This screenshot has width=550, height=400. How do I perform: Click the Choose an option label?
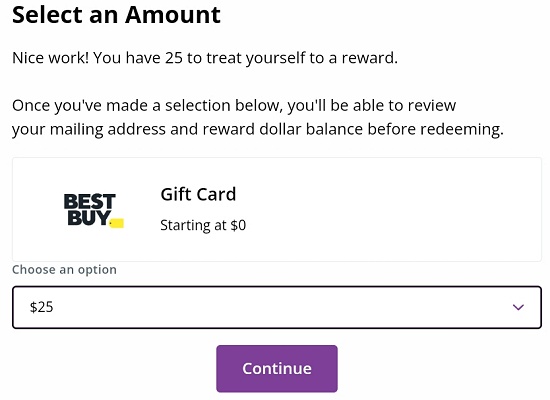coord(65,269)
